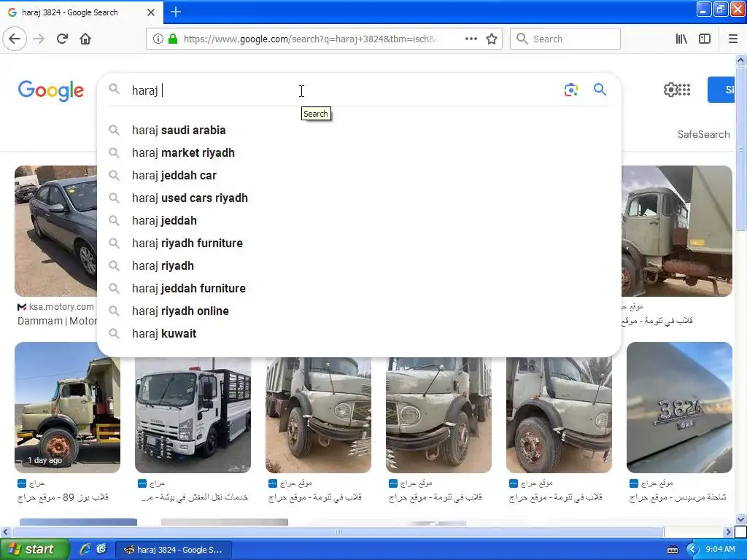The image size is (747, 560).
Task: Select the haraj 3824 Google Search tab
Action: [82, 12]
